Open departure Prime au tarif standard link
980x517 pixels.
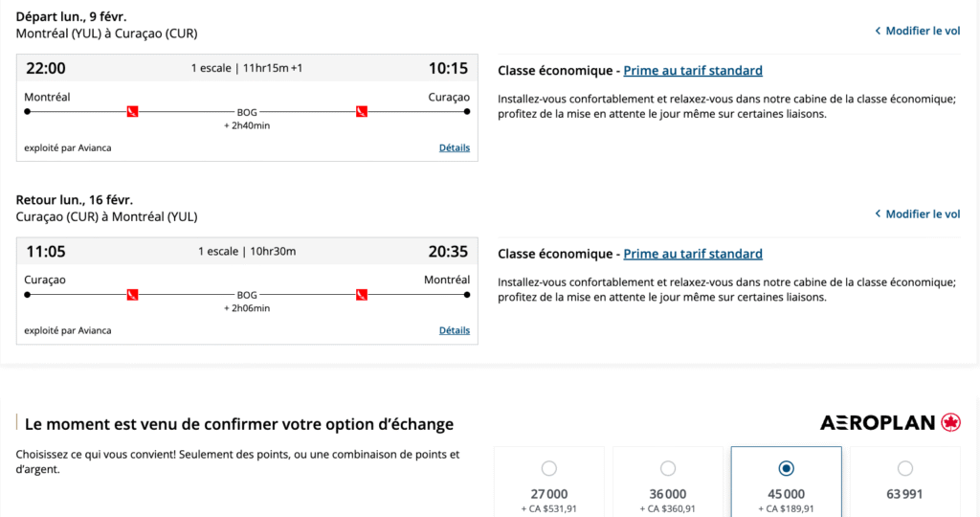[693, 71]
